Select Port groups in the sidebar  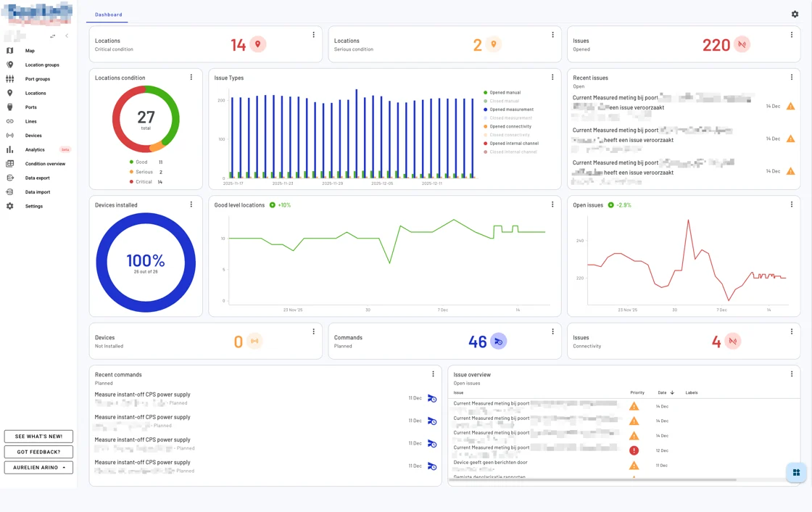(36, 78)
